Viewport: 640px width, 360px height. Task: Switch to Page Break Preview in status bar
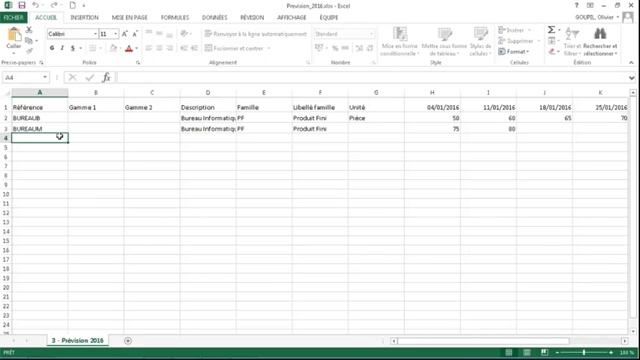(544, 352)
